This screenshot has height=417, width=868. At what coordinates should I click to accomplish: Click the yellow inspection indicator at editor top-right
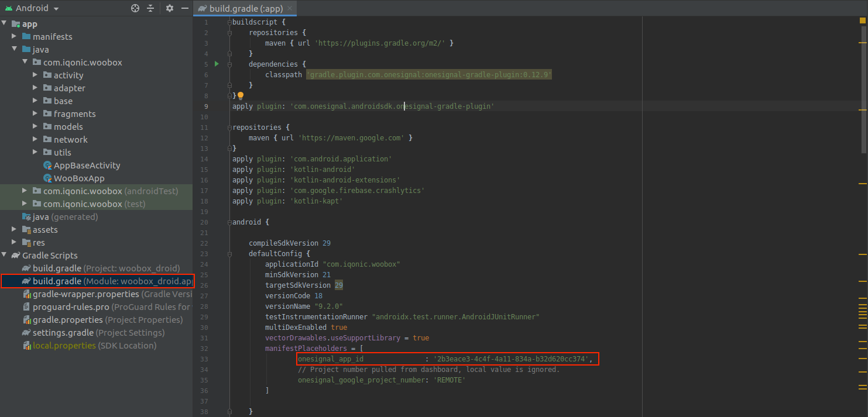(x=863, y=20)
